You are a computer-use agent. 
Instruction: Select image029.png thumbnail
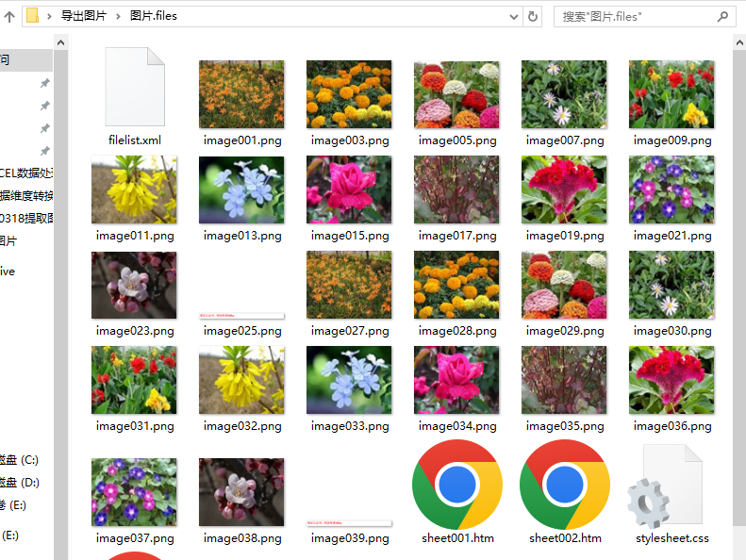coord(564,285)
